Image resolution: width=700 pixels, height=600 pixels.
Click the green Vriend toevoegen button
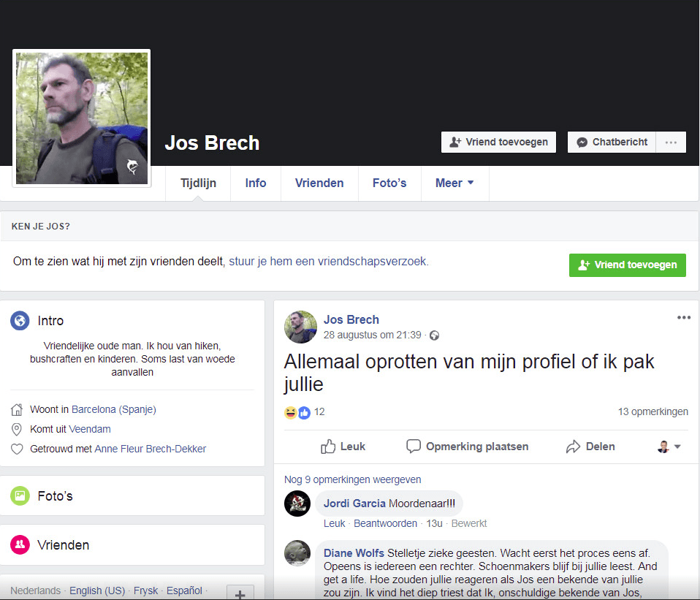point(627,265)
